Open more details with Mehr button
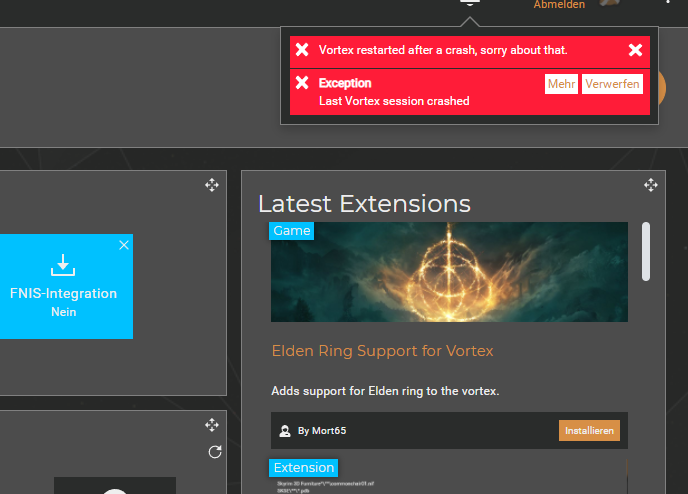Viewport: 688px width, 494px height. (x=561, y=84)
